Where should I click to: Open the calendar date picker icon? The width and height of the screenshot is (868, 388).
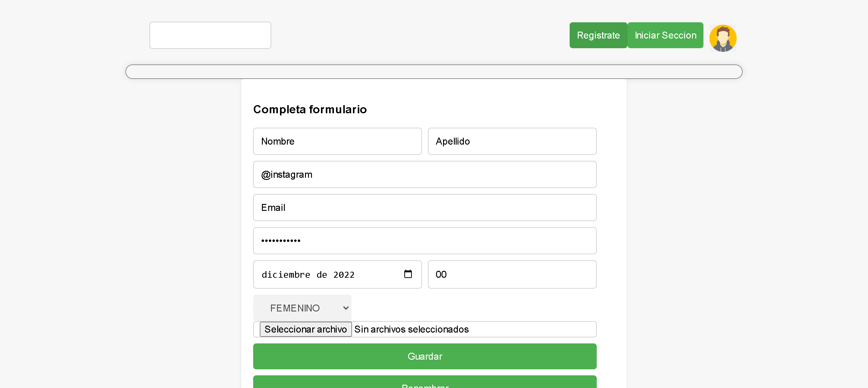[x=408, y=274]
